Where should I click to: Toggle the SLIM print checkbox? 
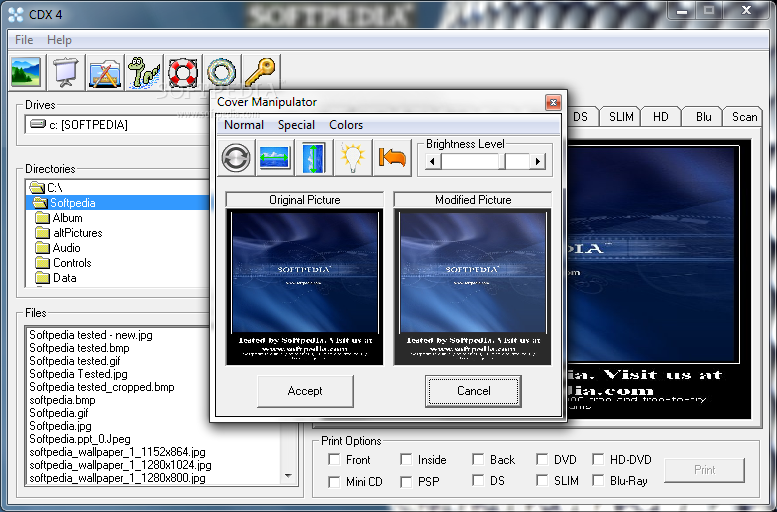(542, 480)
